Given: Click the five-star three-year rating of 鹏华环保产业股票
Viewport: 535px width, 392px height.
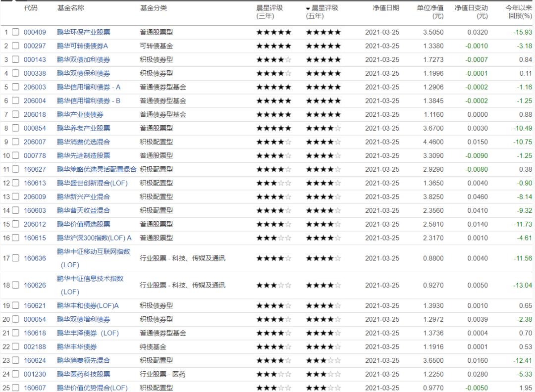Looking at the screenshot, I should tap(273, 32).
